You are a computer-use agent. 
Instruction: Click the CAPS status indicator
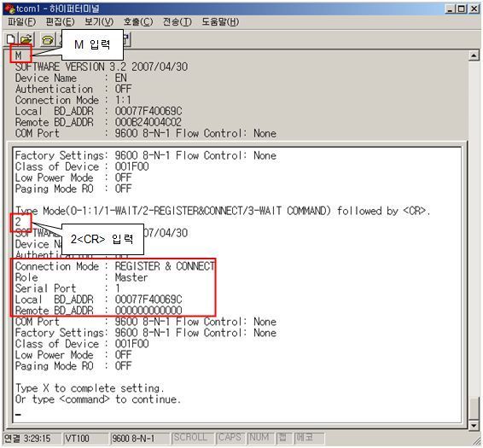tap(230, 438)
